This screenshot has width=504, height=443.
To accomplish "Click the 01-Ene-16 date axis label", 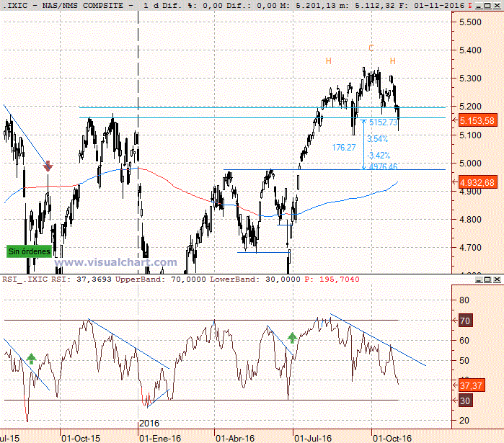I will click(x=160, y=438).
